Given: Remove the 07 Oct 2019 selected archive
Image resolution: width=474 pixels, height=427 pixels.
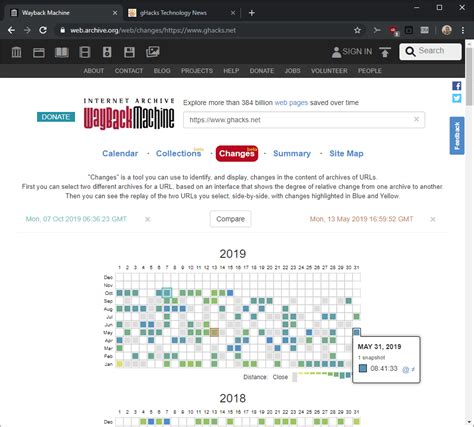Looking at the screenshot, I should click(148, 219).
